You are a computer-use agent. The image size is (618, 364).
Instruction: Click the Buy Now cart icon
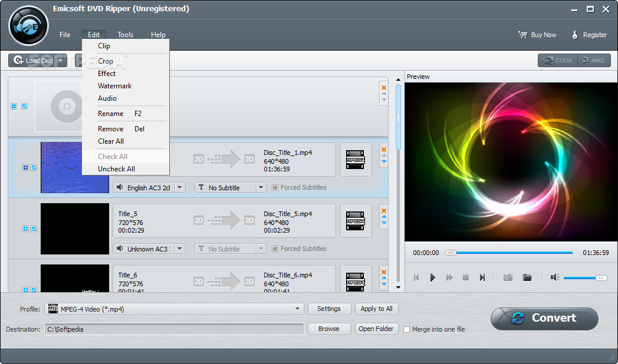click(522, 35)
